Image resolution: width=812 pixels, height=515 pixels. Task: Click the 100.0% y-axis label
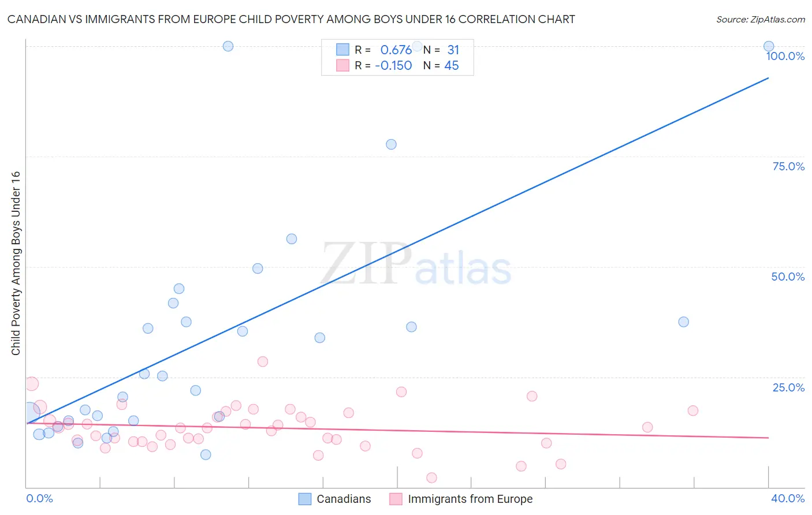click(x=785, y=56)
